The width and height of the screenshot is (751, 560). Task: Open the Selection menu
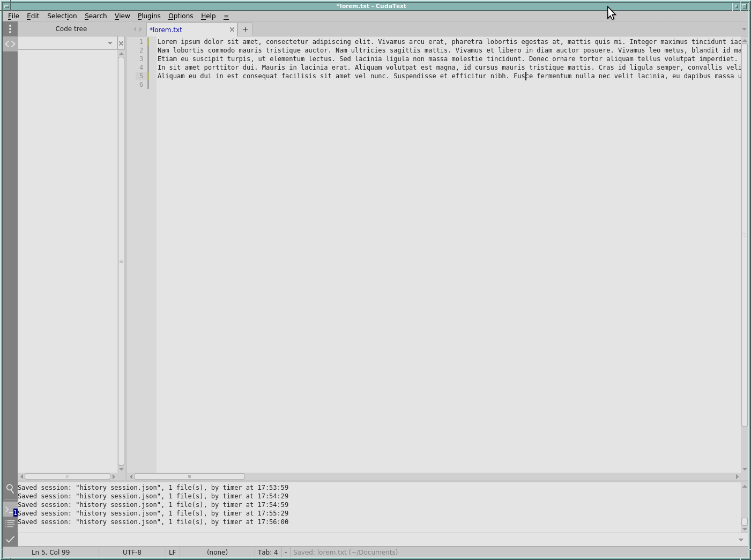pyautogui.click(x=62, y=16)
